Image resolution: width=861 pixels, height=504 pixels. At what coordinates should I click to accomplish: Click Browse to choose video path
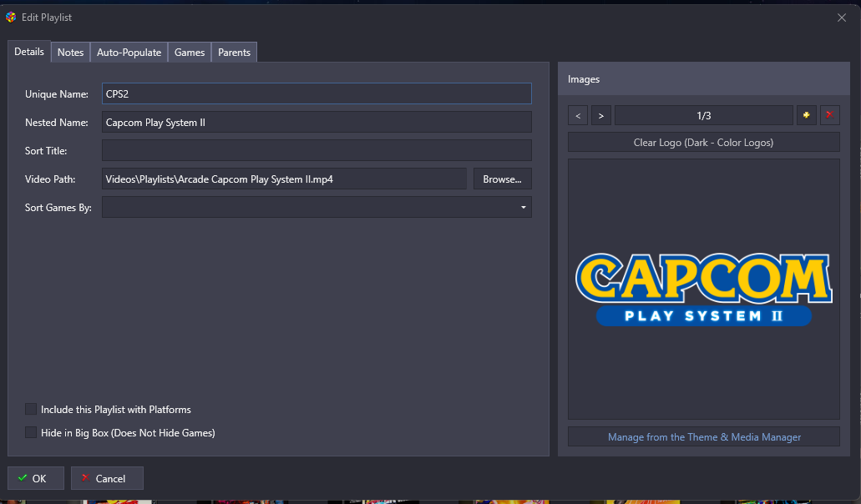coord(502,179)
